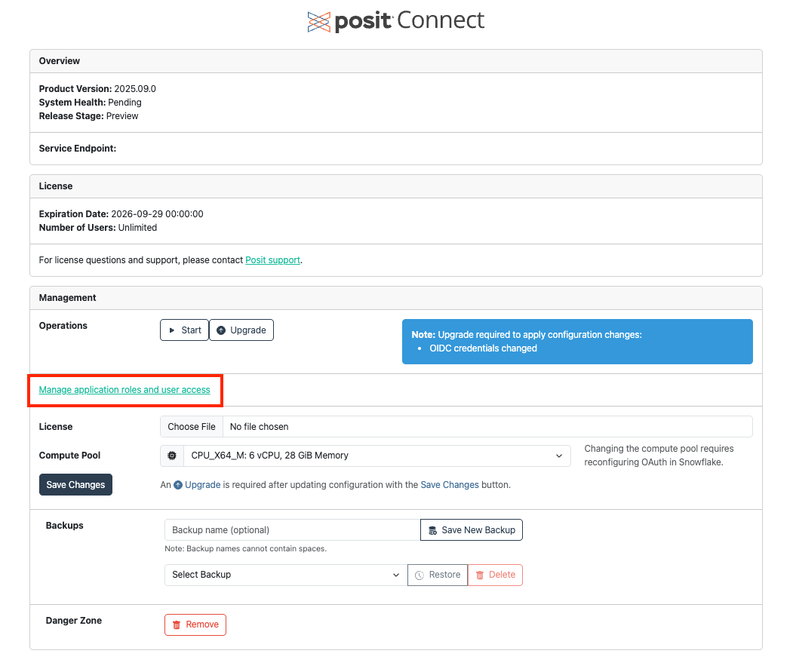This screenshot has width=796, height=672.
Task: Click Choose File for the license
Action: (192, 427)
